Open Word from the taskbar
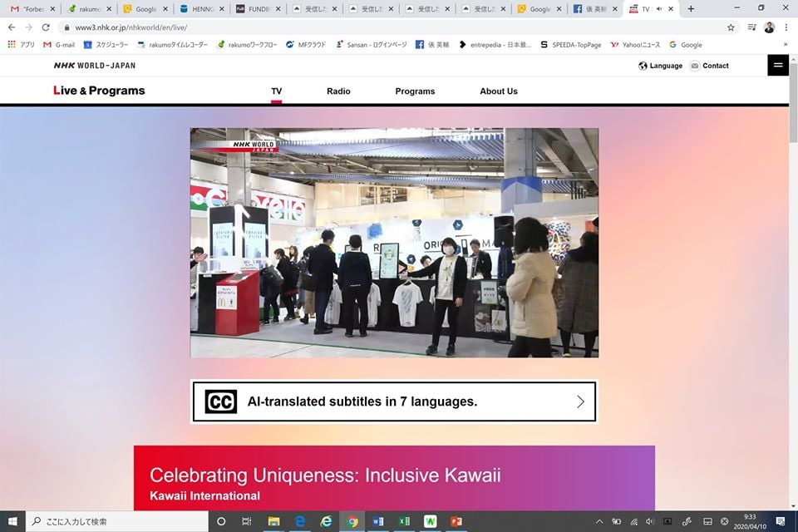This screenshot has width=798, height=532. (378, 521)
